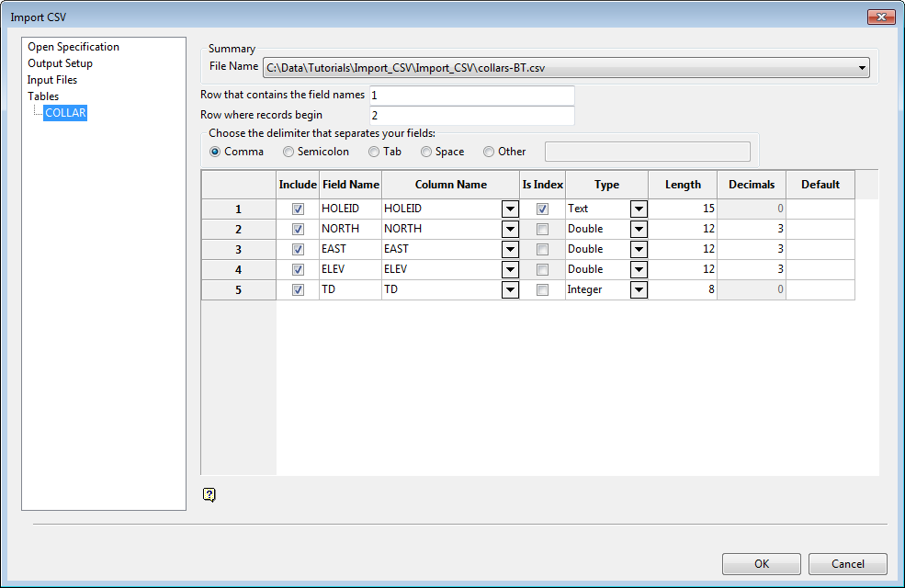Select the Other delimiter radio button
905x588 pixels.
[x=489, y=152]
